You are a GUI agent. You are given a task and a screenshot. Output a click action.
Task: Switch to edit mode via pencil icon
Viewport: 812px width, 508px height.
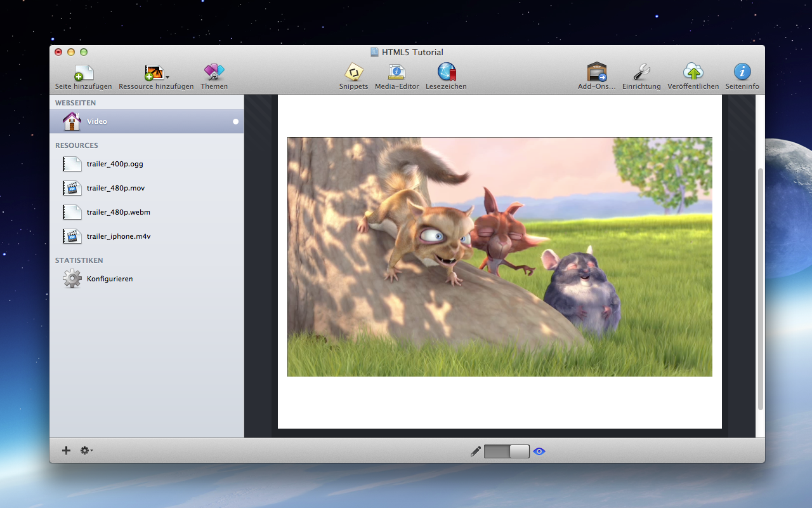(476, 451)
